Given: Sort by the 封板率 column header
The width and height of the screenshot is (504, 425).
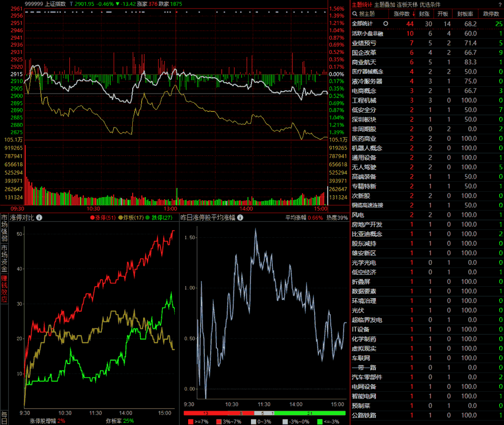Looking at the screenshot, I should click(x=465, y=14).
